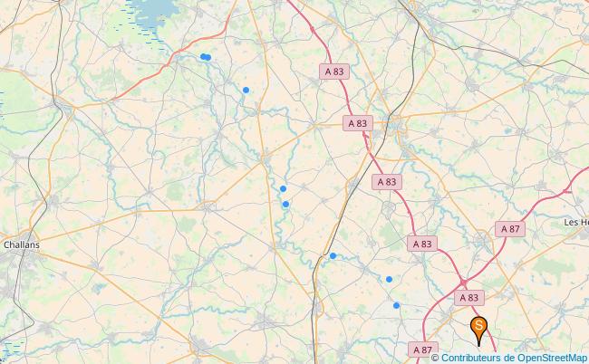Click the lone blue dot below the paired markers
This screenshot has height=364, width=589.
(x=246, y=90)
